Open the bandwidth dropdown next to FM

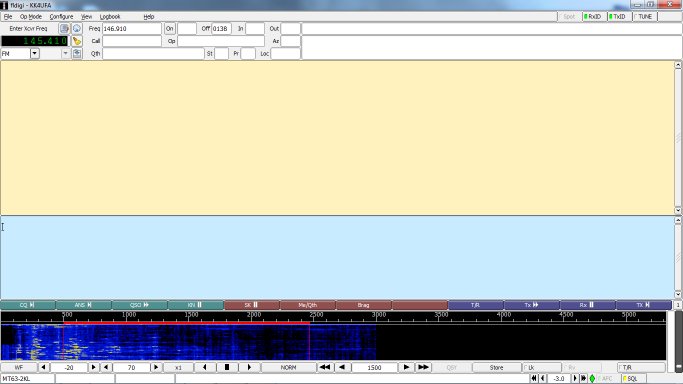[65, 54]
